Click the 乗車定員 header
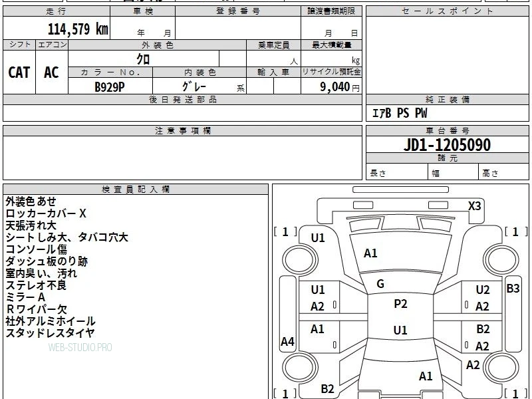 [273, 45]
